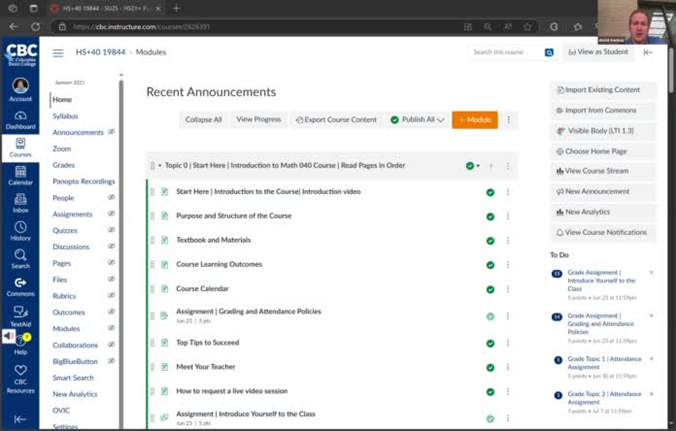Open options for Topic 0 module
The height and width of the screenshot is (431, 676).
(508, 166)
